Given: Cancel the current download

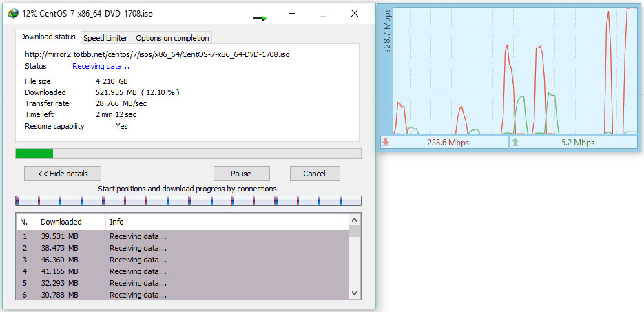Looking at the screenshot, I should (315, 174).
